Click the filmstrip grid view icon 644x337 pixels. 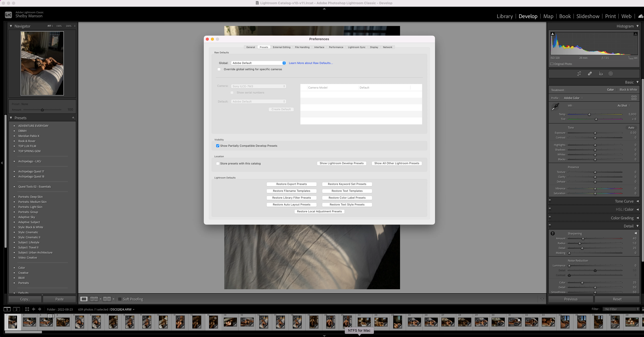(x=27, y=309)
